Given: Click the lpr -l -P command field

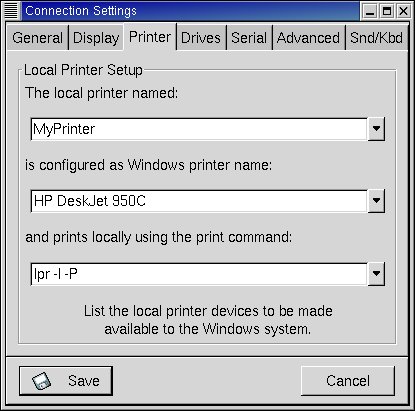Looking at the screenshot, I should point(199,274).
